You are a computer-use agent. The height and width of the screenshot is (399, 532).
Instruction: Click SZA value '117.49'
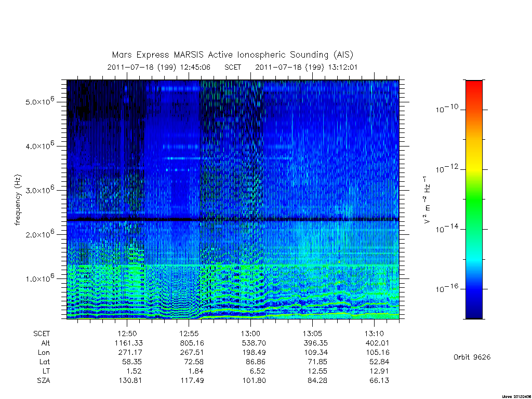pyautogui.click(x=192, y=381)
